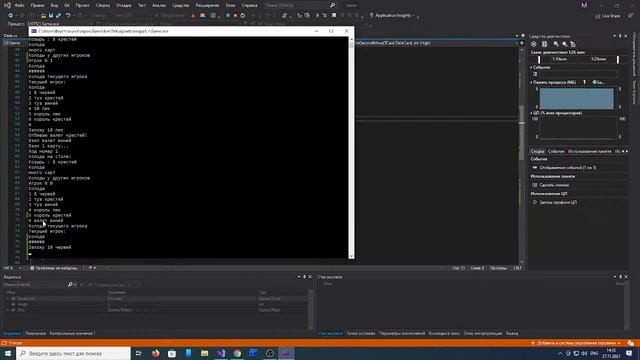Click the Live Share button
Image resolution: width=640 pixels, height=360 pixels.
click(607, 16)
